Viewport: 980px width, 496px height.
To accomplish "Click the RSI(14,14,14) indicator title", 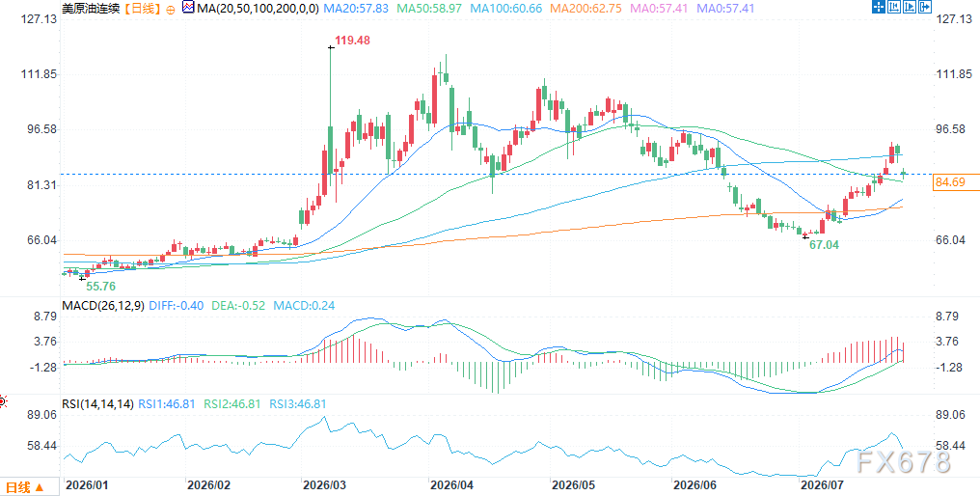I will click(x=98, y=404).
